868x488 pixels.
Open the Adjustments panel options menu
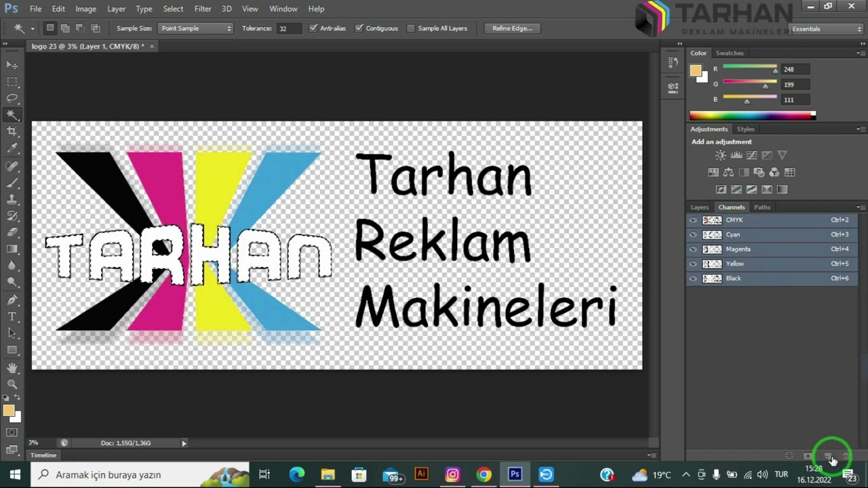(x=861, y=129)
